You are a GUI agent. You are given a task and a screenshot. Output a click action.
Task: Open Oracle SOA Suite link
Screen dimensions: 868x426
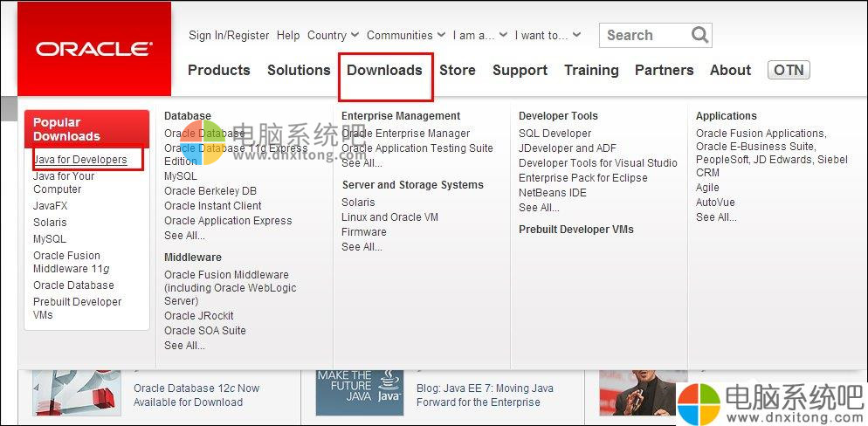205,331
